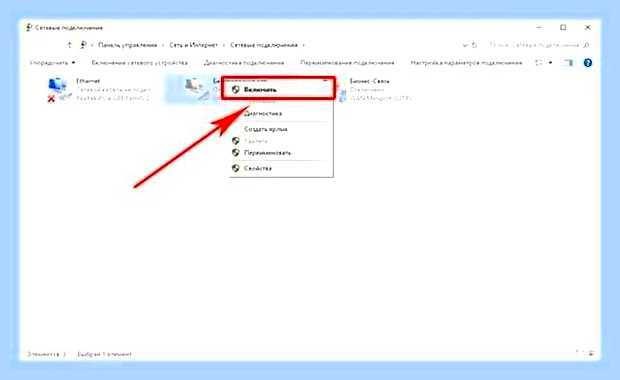Go to Панель управления in the breadcrumb
This screenshot has width=620, height=380.
point(127,45)
